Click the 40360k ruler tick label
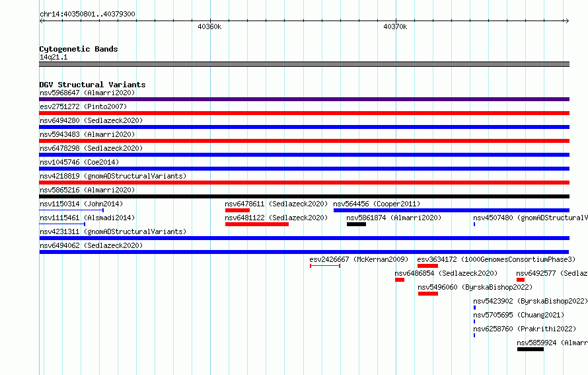The height and width of the screenshot is (375, 588). pos(209,26)
